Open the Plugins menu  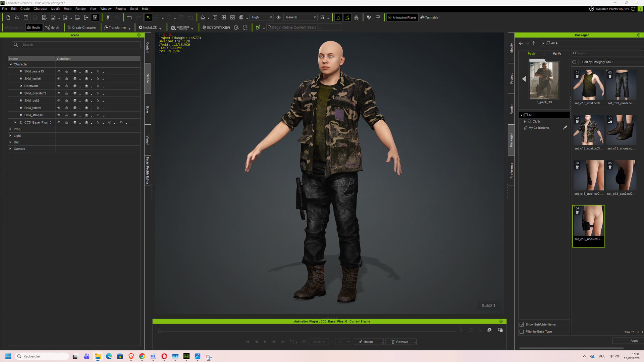[120, 9]
